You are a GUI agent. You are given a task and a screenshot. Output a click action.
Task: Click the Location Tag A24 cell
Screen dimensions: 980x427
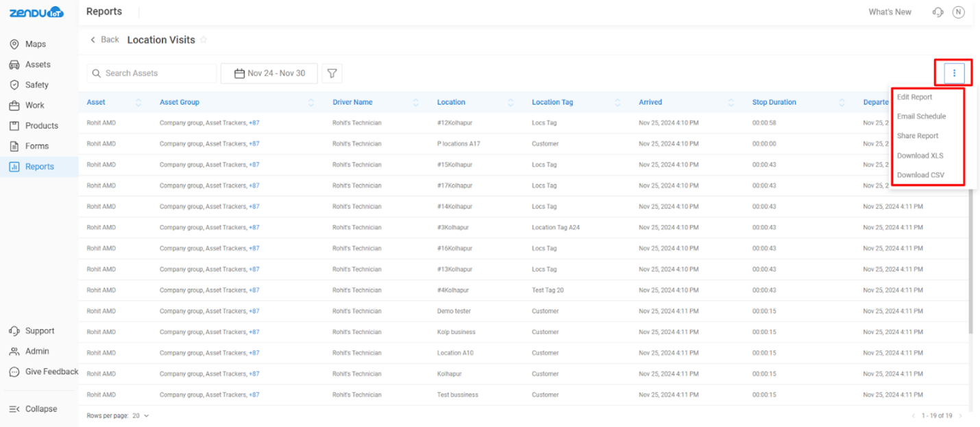click(x=556, y=228)
